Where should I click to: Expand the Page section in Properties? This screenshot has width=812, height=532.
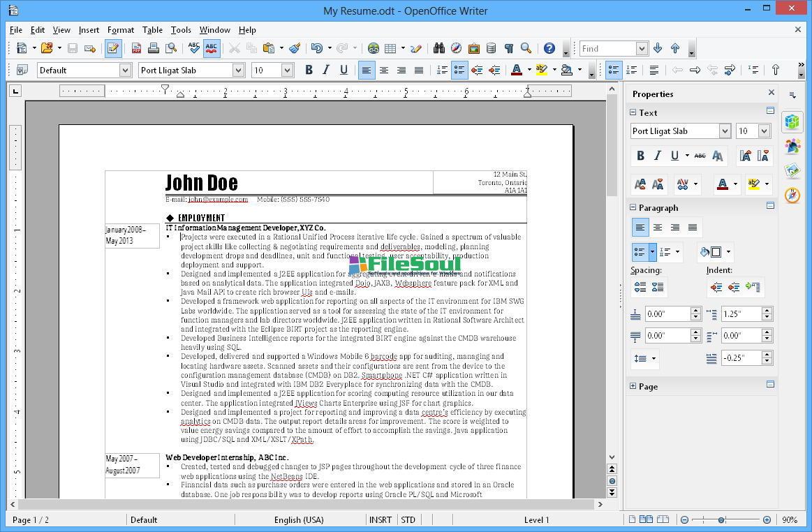tap(633, 386)
